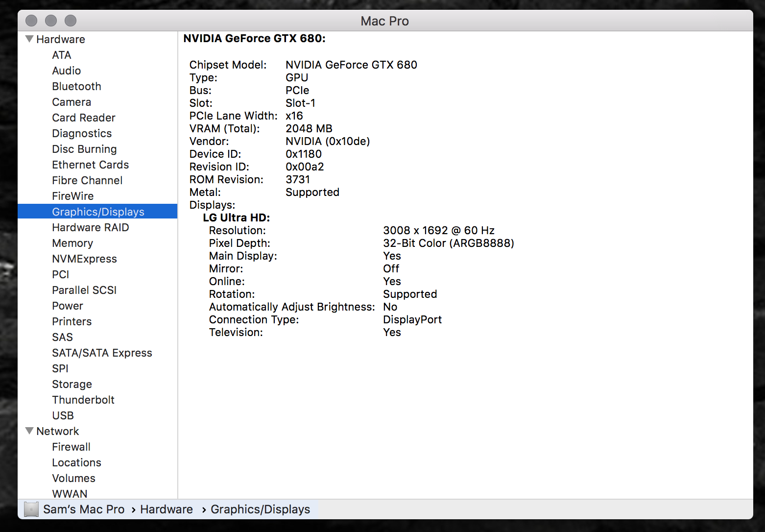Click Hardware in the path bar
The image size is (765, 532).
point(167,509)
